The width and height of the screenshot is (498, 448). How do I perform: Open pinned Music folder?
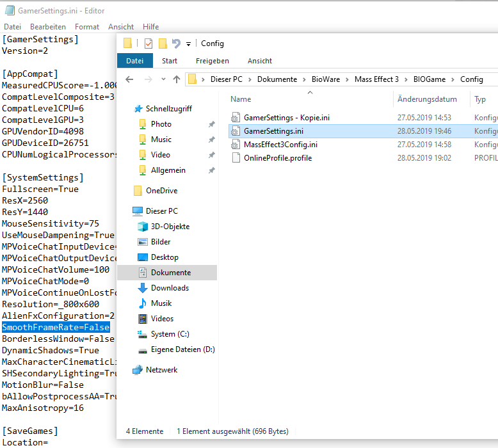[x=161, y=140]
